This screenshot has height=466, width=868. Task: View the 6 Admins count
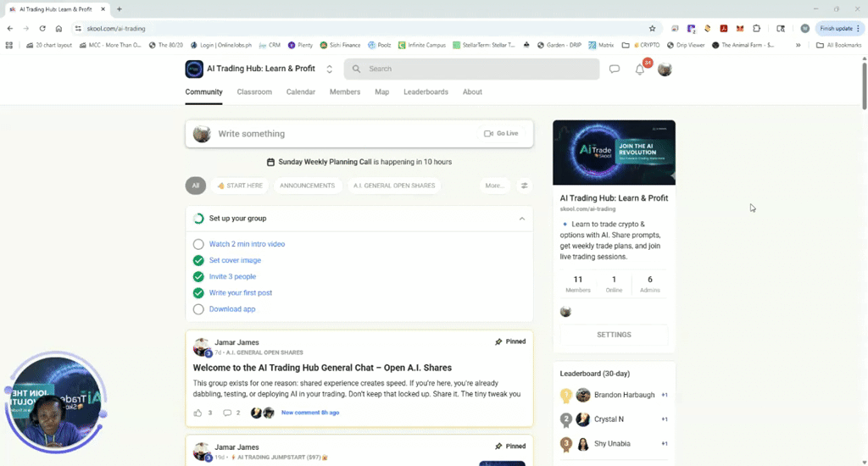coord(650,284)
